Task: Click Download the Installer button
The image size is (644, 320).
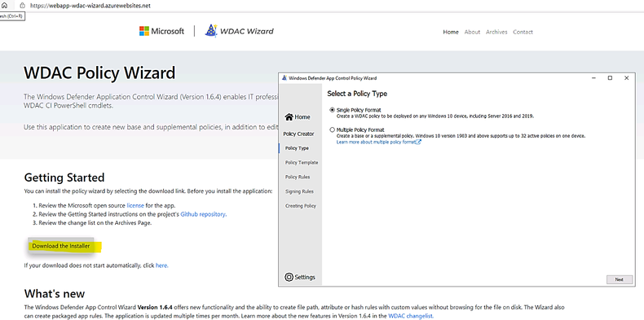Action: (x=61, y=246)
